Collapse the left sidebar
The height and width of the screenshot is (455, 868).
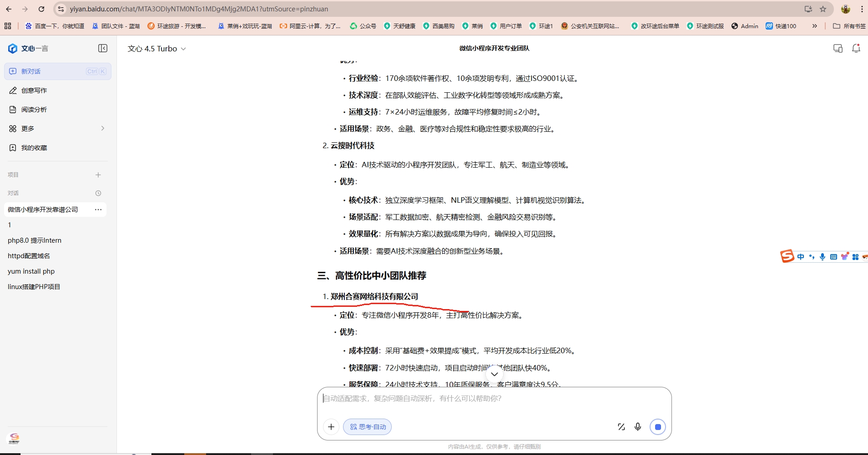(103, 48)
